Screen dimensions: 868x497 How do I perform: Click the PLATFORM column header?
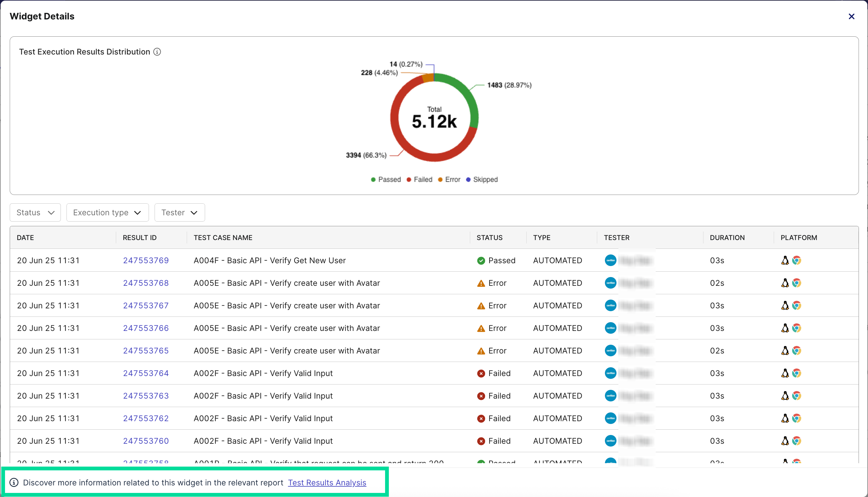coord(799,238)
